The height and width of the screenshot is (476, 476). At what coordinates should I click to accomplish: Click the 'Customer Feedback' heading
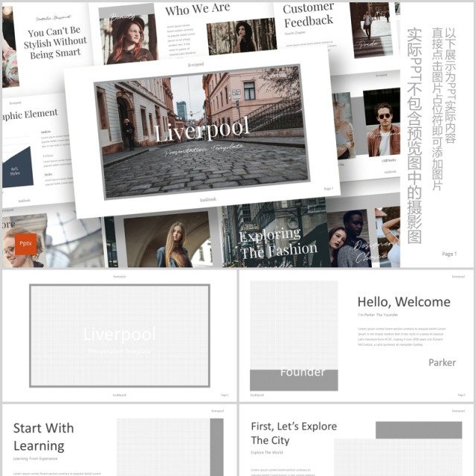pos(309,15)
